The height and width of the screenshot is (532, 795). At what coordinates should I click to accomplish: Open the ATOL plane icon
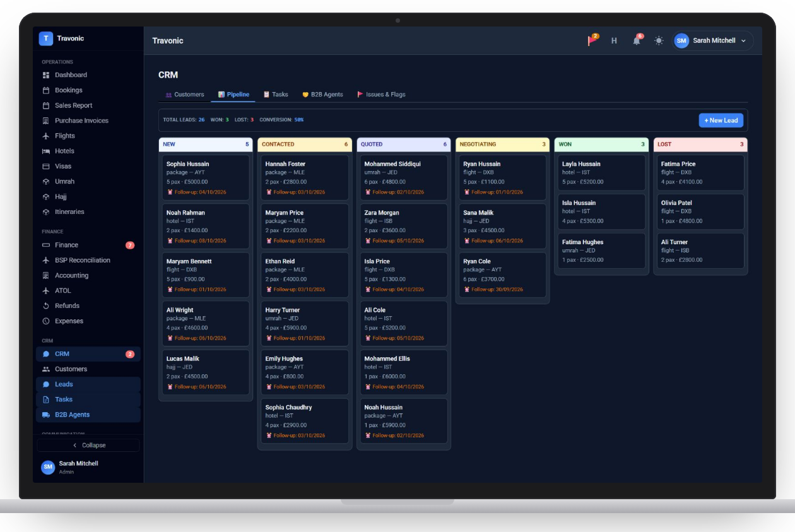[46, 290]
